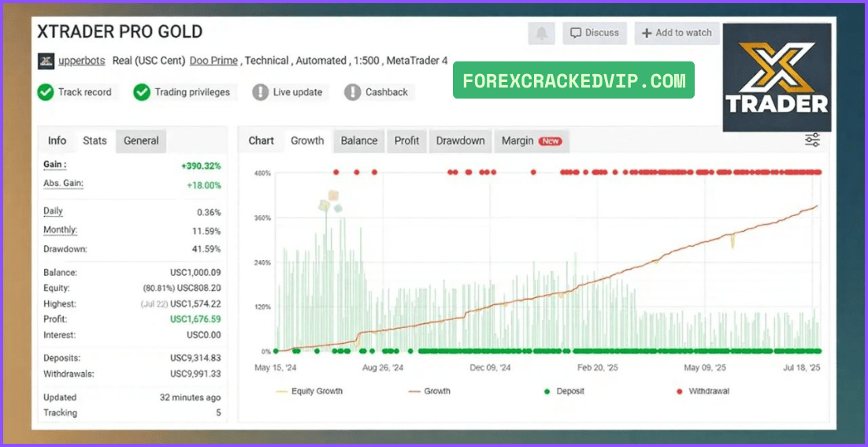The height and width of the screenshot is (447, 868).
Task: Select the Chart tab
Action: [x=262, y=140]
